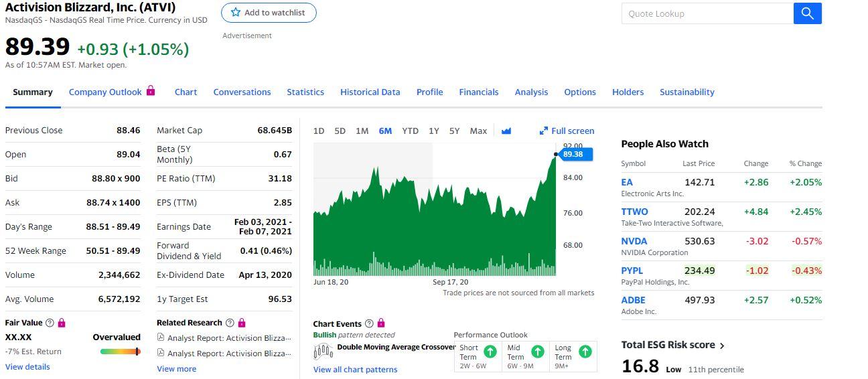Click the Fair Value View details link

coord(27,367)
